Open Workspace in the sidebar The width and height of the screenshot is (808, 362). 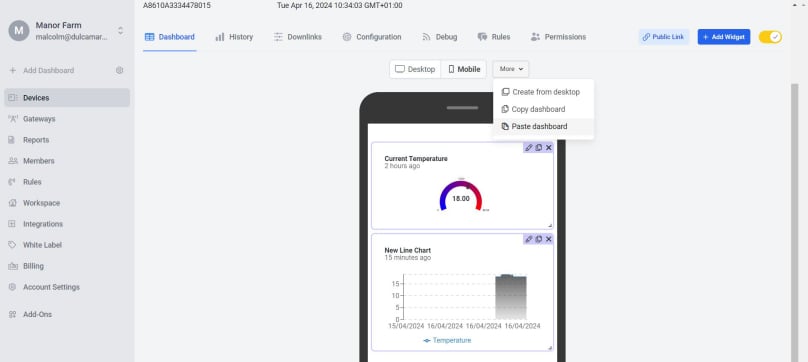pyautogui.click(x=67, y=203)
